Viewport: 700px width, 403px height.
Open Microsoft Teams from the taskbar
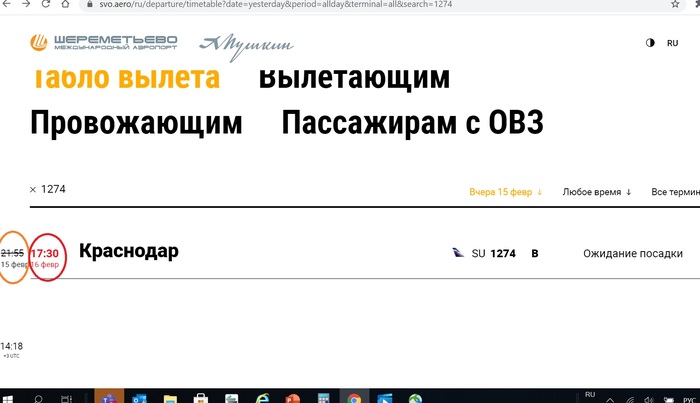(109, 397)
